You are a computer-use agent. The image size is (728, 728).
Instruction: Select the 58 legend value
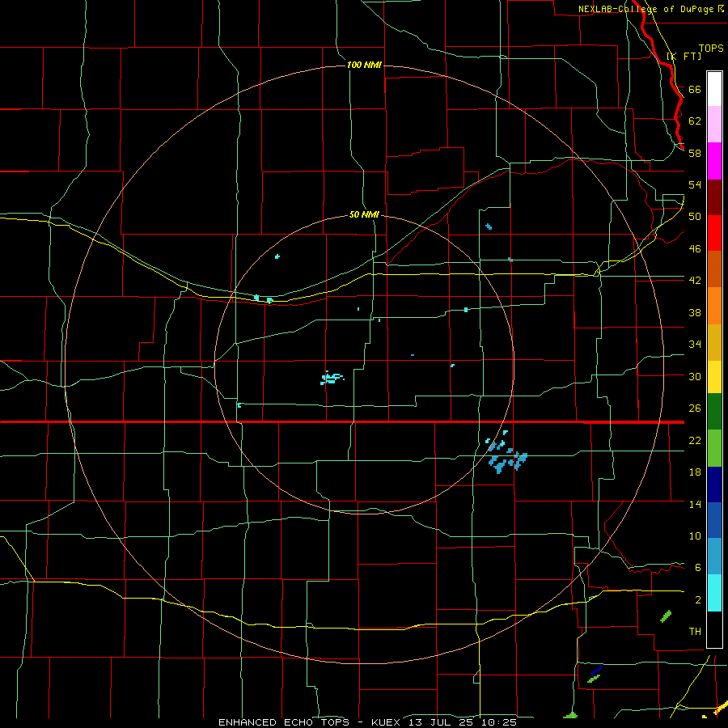pos(695,153)
